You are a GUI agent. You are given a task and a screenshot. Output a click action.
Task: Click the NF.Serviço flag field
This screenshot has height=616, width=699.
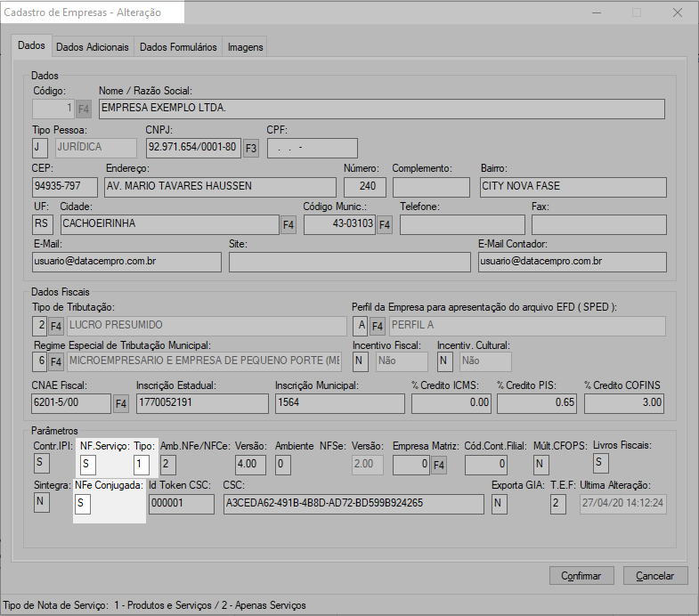88,466
